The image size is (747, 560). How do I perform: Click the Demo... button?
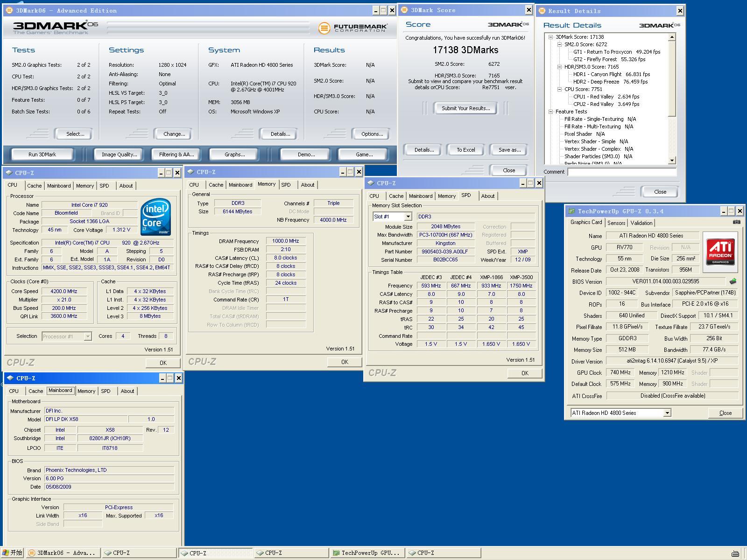tap(306, 154)
